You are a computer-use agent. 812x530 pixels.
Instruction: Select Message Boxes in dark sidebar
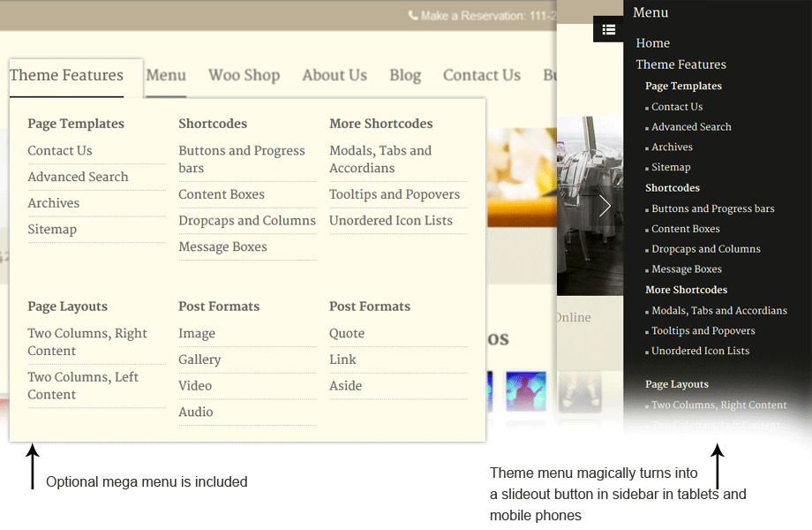click(687, 269)
